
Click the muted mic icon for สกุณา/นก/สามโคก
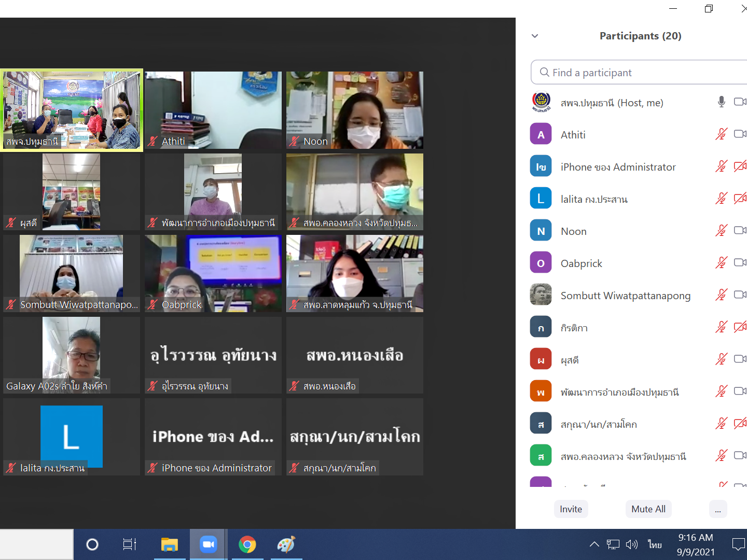(721, 424)
